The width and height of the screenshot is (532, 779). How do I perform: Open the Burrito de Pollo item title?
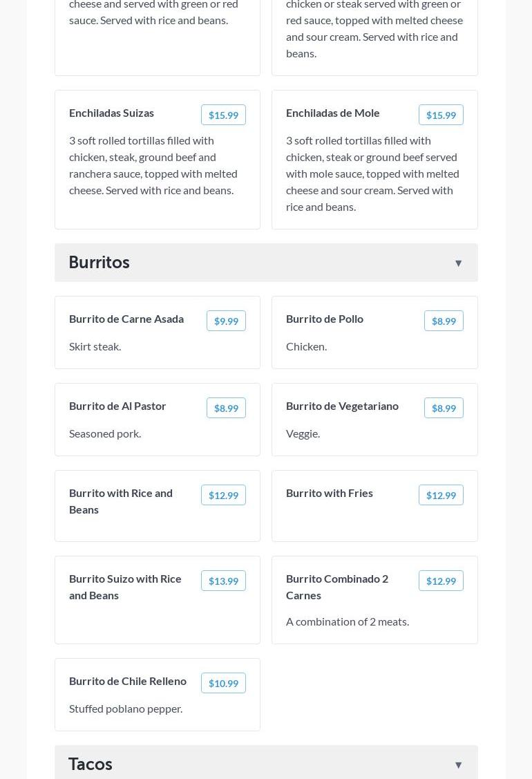(325, 319)
